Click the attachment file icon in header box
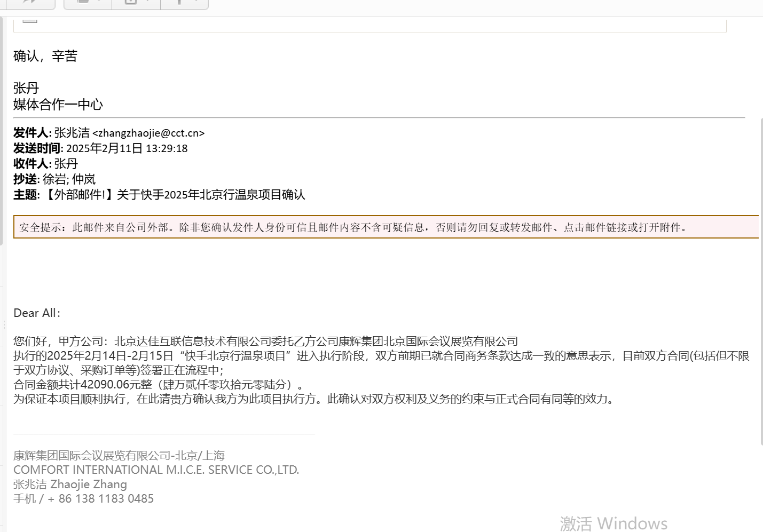 tap(30, 20)
